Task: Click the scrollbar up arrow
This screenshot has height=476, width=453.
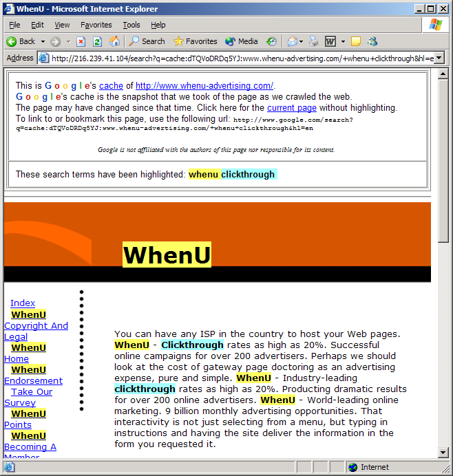Action: (x=443, y=74)
